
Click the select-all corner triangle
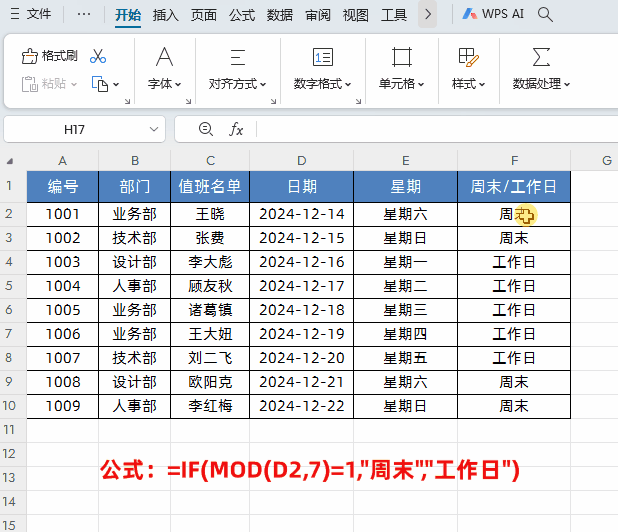coord(10,161)
